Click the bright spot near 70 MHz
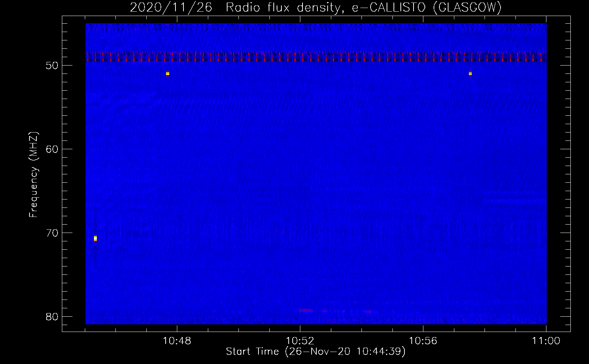This screenshot has width=589, height=364. (95, 238)
